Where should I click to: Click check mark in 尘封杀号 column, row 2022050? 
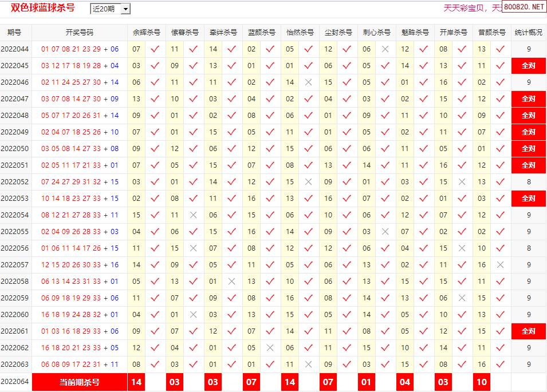tap(347, 149)
